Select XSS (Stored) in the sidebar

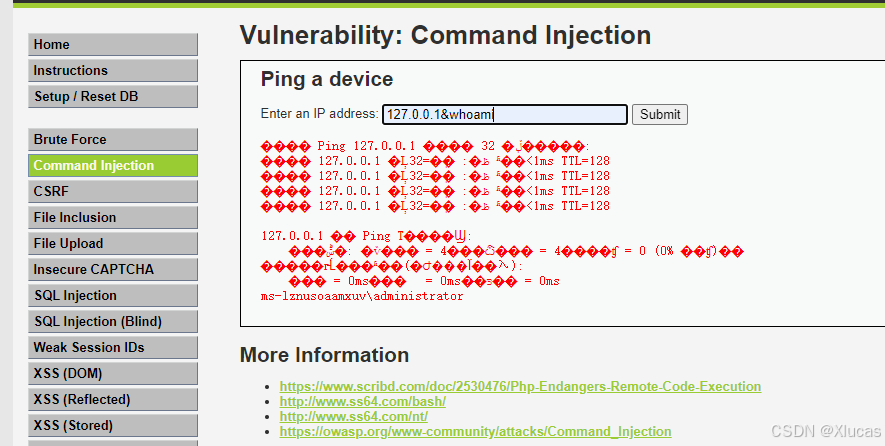(x=113, y=425)
